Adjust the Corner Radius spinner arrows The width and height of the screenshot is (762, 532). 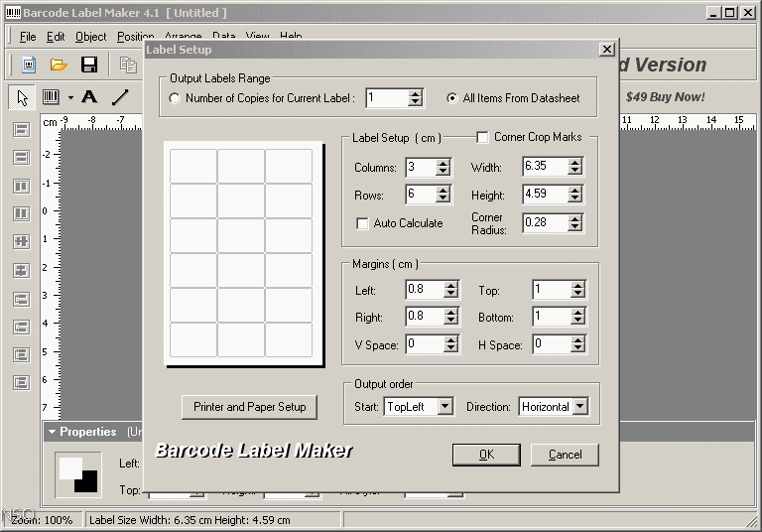click(575, 222)
